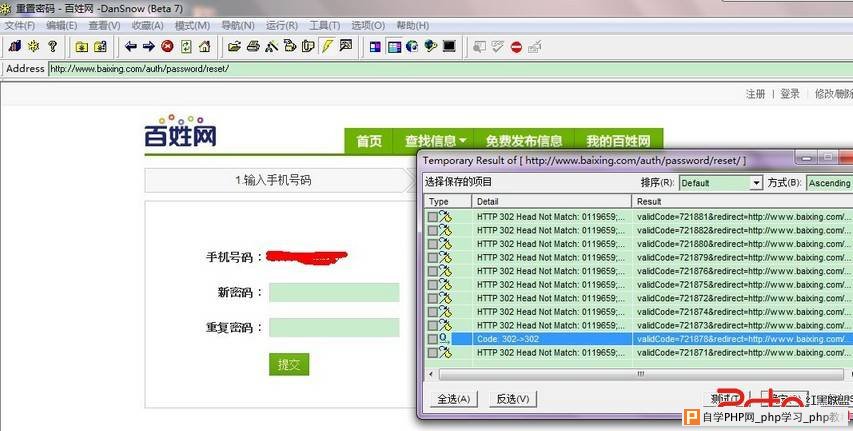Screen dimensions: 853x431
Task: Click the 重复密码 repeat password field
Action: pos(334,328)
